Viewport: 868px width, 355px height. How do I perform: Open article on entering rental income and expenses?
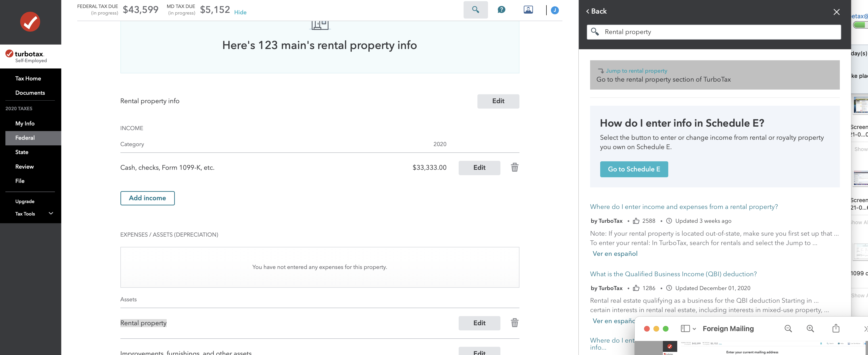[684, 207]
